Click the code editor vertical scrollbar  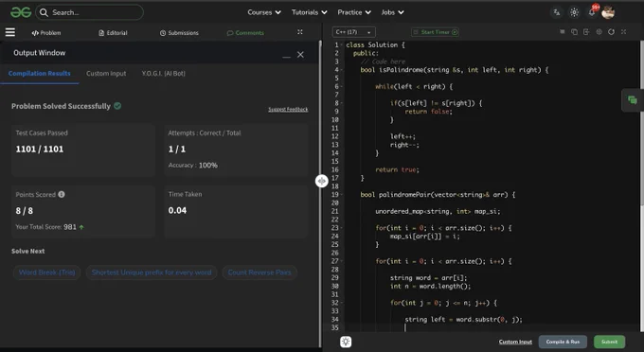click(641, 123)
